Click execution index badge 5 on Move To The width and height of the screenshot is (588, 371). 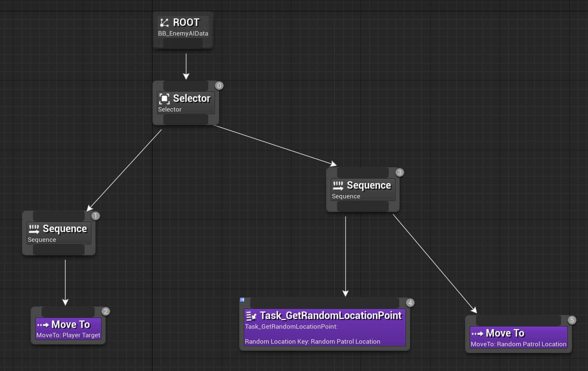(x=572, y=320)
